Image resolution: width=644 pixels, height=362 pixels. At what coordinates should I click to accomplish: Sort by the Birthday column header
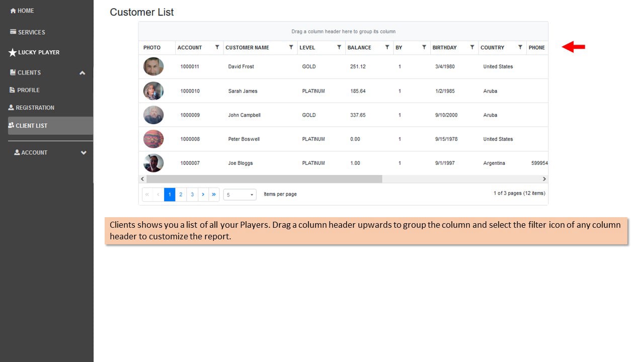(445, 48)
